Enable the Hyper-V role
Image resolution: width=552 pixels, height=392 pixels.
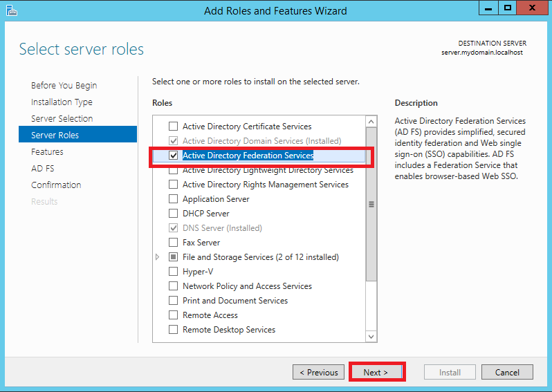[x=173, y=271]
